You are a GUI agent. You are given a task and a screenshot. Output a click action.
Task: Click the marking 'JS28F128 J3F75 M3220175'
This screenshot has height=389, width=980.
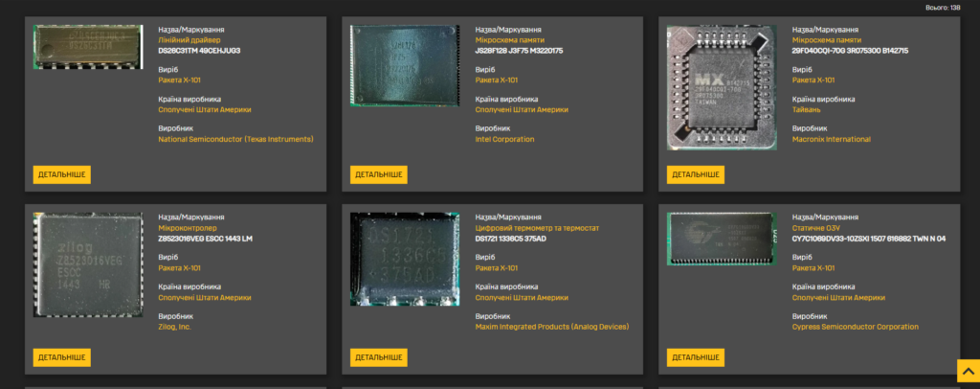[519, 51]
